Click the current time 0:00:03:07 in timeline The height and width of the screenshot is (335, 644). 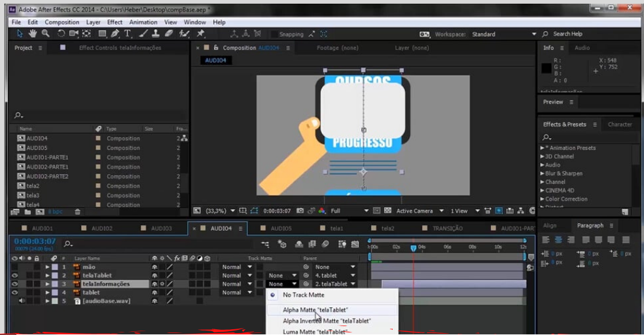coord(35,241)
